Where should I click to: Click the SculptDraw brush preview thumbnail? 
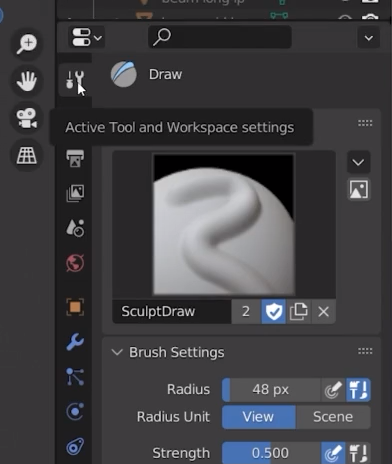pyautogui.click(x=224, y=225)
